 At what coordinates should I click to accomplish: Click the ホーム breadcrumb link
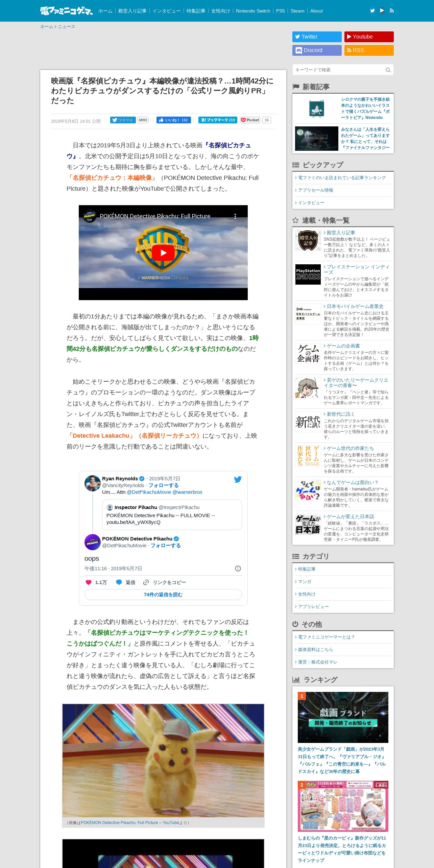47,27
